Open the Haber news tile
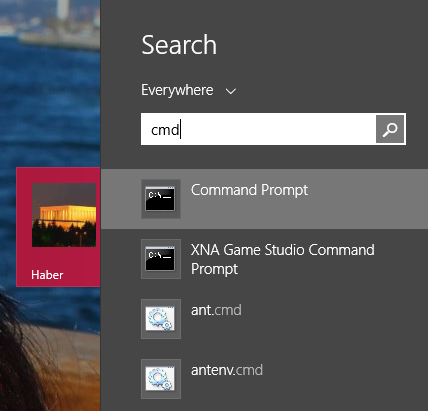428x411 pixels. (58, 227)
